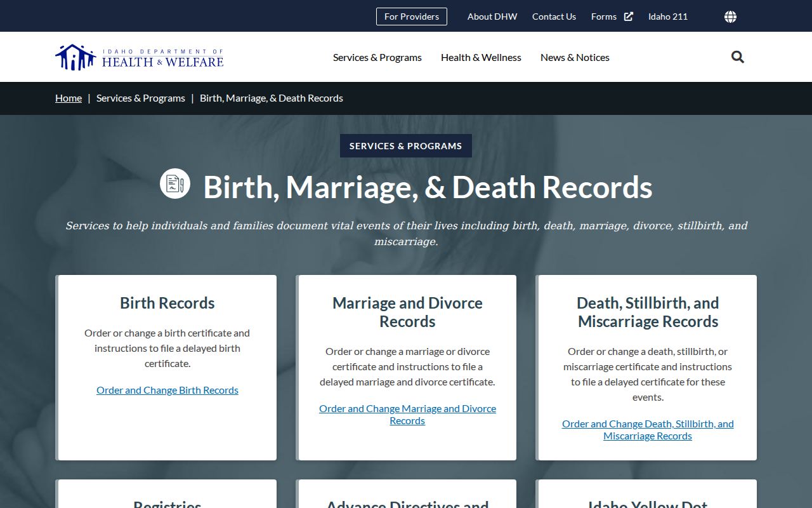Click the document icon beside the page title
This screenshot has height=508, width=812.
point(175,184)
